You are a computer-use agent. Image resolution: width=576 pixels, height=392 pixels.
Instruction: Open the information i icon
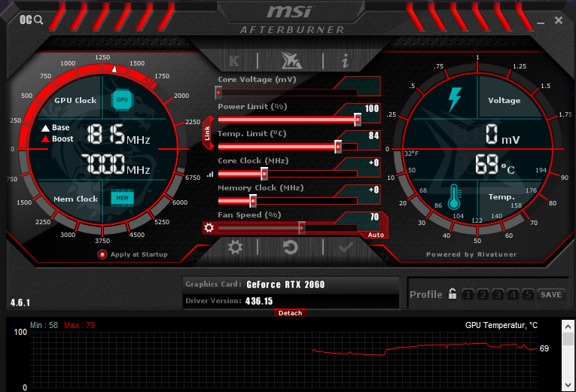(x=345, y=61)
